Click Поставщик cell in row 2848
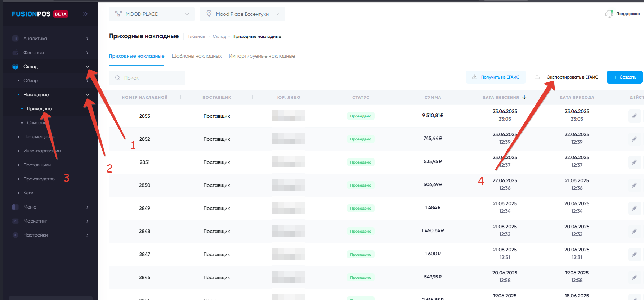The width and height of the screenshot is (644, 300). point(217,231)
